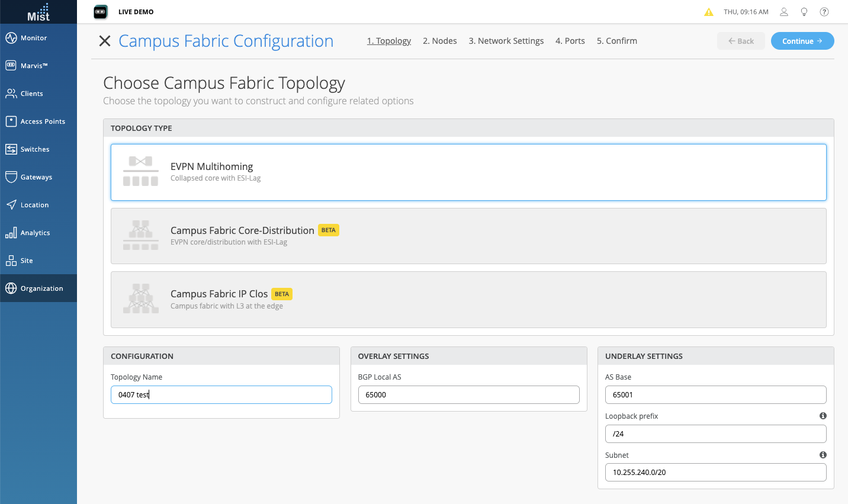
Task: Go to Access Points page
Action: [43, 121]
